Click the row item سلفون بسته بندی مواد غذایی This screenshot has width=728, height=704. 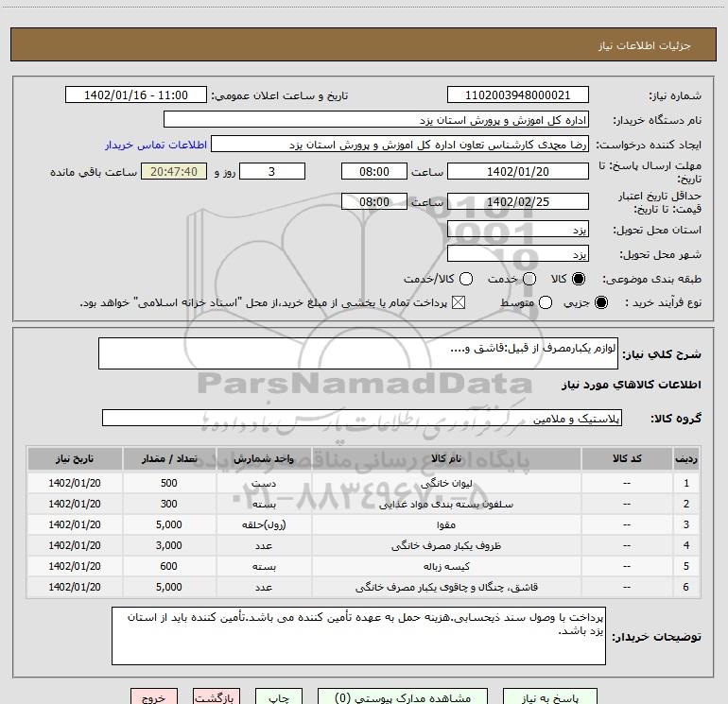[x=446, y=504]
